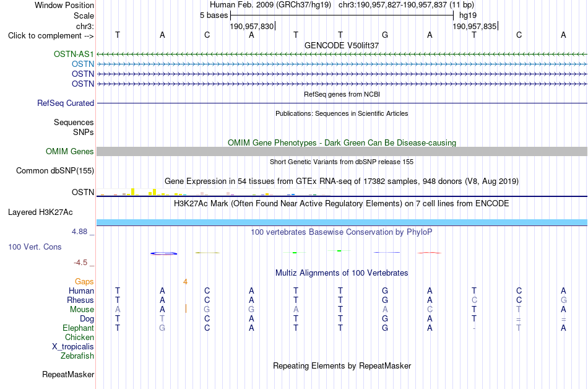Click the "OMIM Genes" track label
Image resolution: width=588 pixels, height=389 pixels.
69,152
